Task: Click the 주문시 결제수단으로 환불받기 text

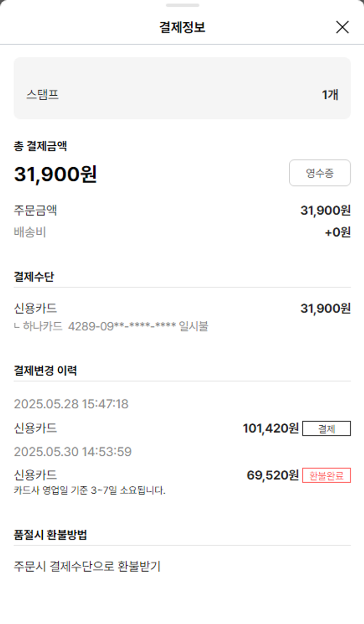Action: 87,566
